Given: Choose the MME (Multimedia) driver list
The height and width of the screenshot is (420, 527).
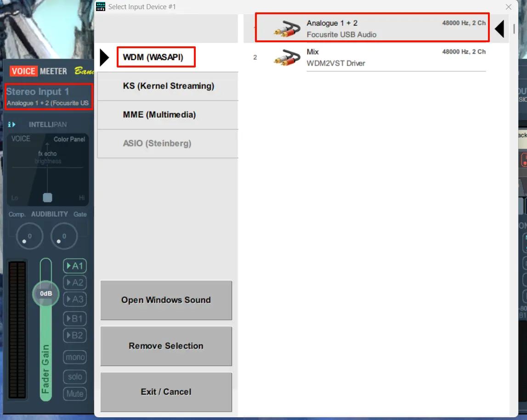Looking at the screenshot, I should [x=168, y=115].
